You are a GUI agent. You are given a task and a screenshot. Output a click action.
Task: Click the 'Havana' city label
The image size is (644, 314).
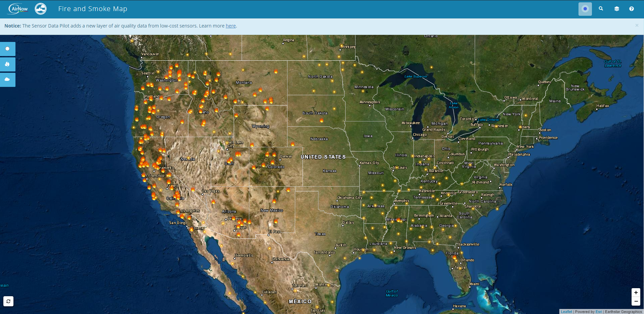coord(459,306)
